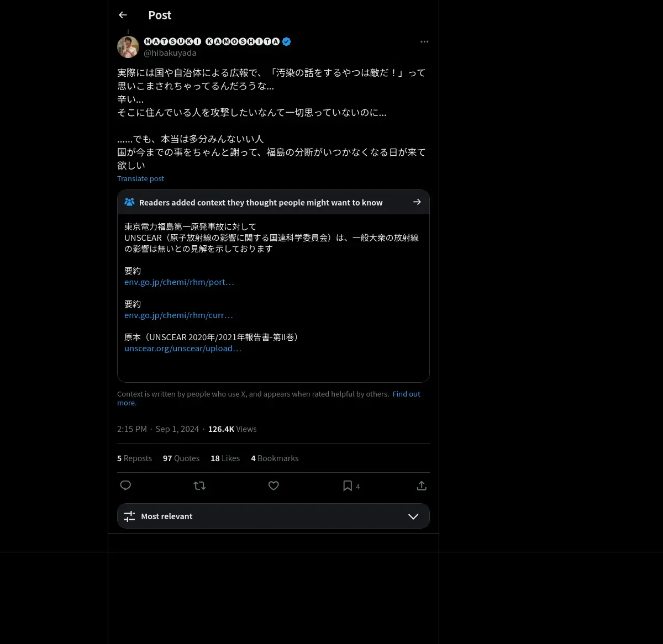Open the env.go.jp/chemi/rhm/curr… link
The image size is (663, 644).
[178, 315]
